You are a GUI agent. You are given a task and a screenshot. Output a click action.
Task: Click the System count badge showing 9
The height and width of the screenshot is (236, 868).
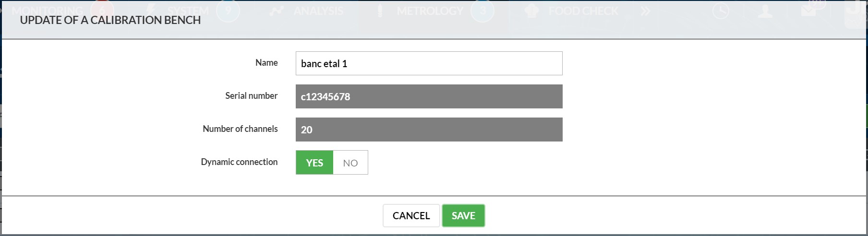(228, 11)
